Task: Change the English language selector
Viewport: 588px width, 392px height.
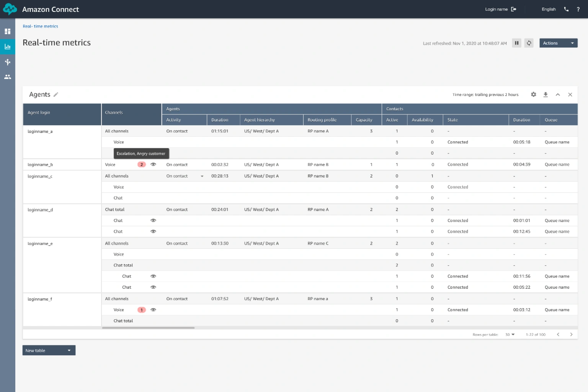Action: (549, 9)
